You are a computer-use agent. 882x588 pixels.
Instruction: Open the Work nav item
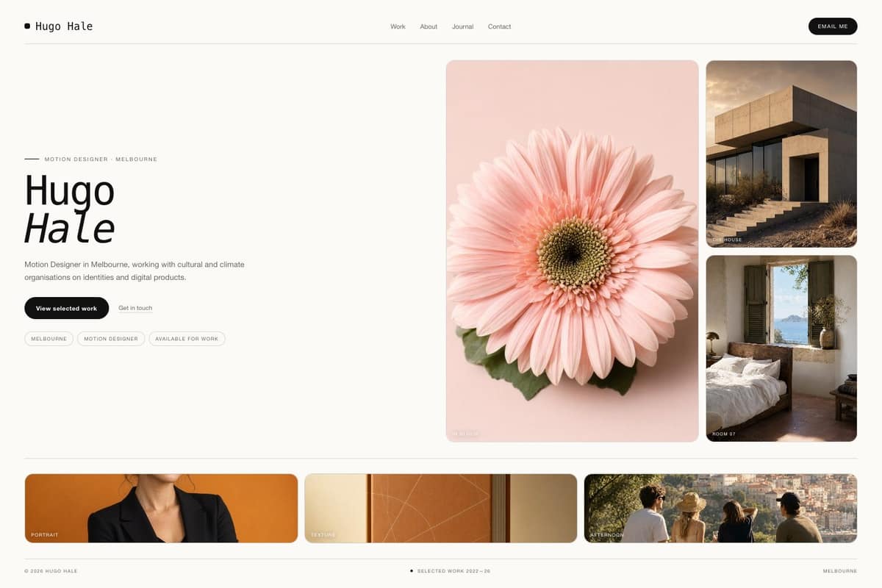pos(398,26)
